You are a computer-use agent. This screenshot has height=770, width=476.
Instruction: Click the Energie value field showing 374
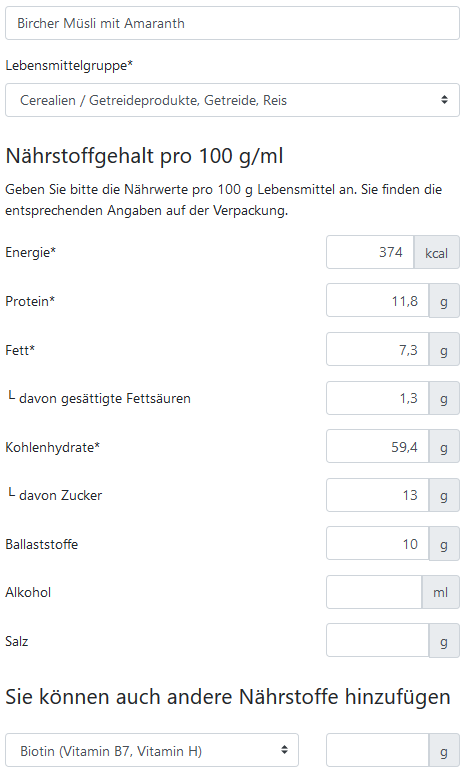click(370, 252)
